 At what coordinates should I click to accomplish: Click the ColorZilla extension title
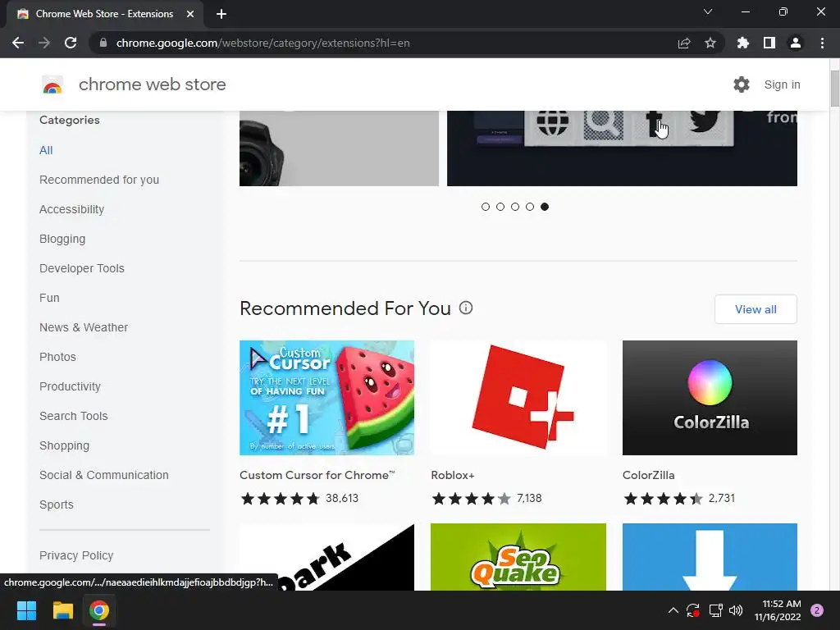648,475
